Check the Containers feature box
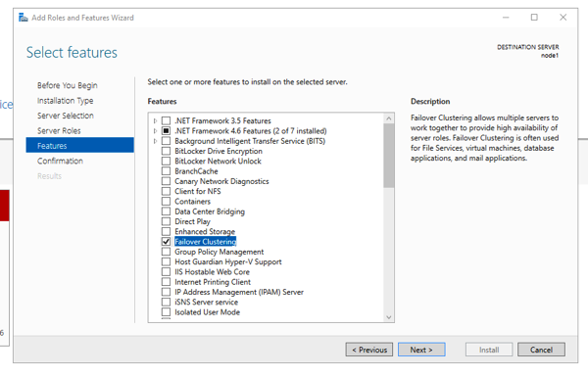This screenshot has width=588, height=376. coord(166,201)
